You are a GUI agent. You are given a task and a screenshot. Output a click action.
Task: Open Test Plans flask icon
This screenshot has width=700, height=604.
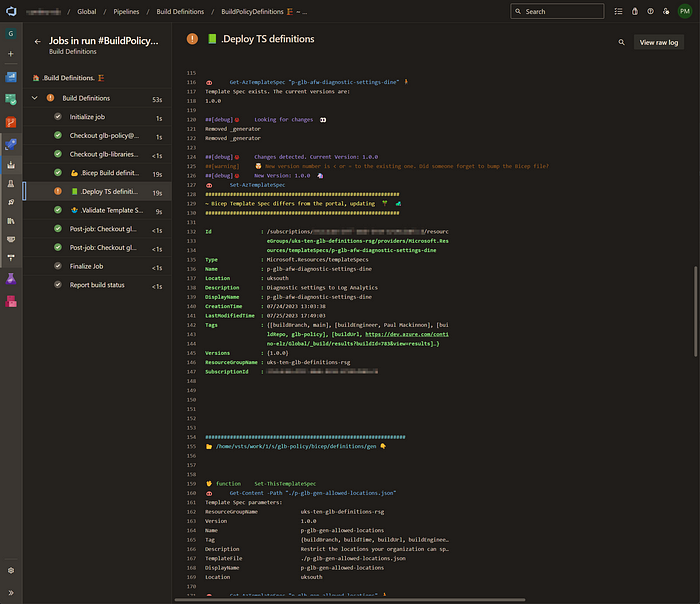[11, 279]
